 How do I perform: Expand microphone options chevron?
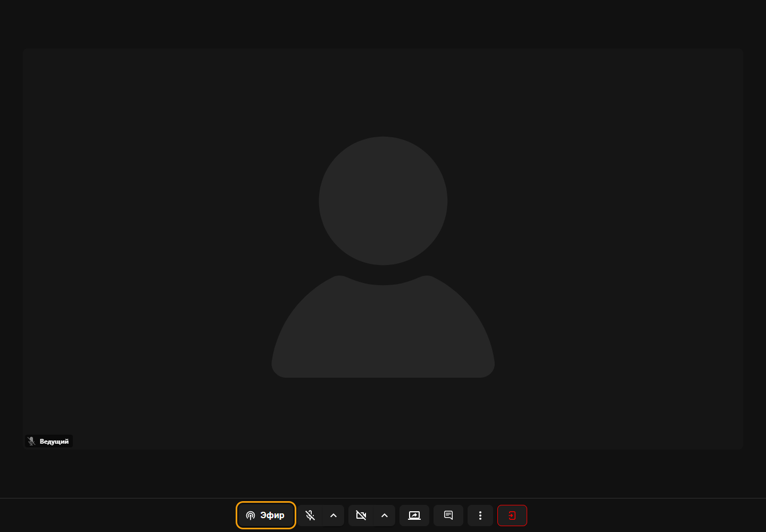334,516
